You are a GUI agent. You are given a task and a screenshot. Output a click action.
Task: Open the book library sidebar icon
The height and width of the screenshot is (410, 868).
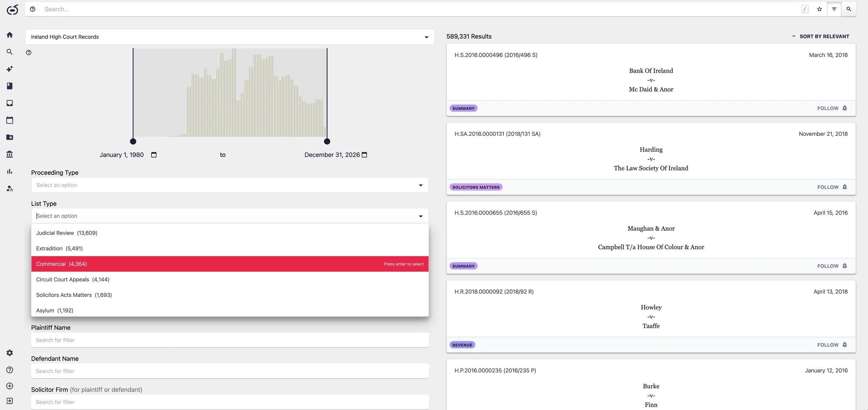[x=10, y=86]
